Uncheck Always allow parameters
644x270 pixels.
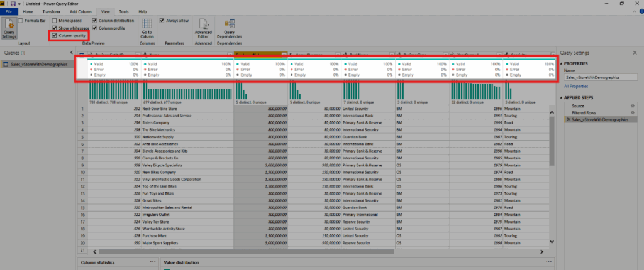pos(162,21)
